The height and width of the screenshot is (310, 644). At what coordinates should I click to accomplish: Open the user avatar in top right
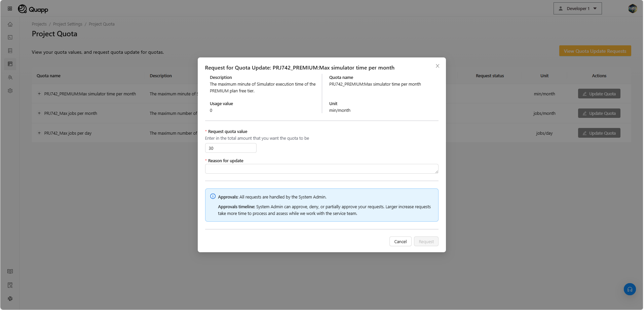[x=632, y=8]
